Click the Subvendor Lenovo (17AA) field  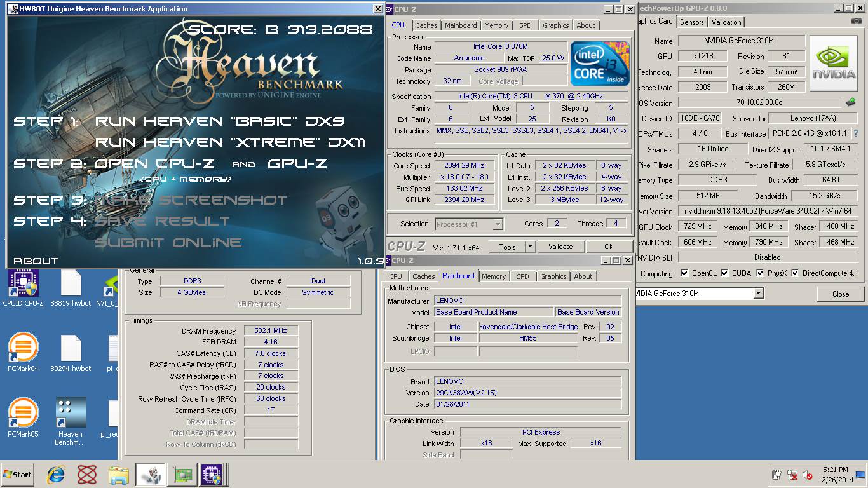tap(813, 118)
